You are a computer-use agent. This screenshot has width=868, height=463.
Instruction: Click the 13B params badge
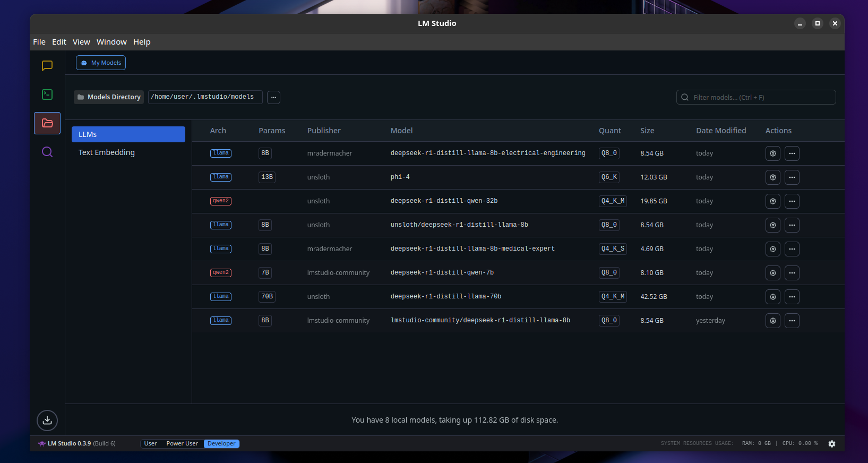pos(267,177)
